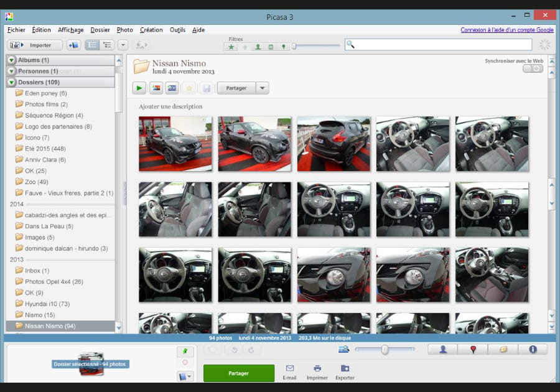Open the Outils menu
Screen dimensions: 560x392
click(x=177, y=30)
